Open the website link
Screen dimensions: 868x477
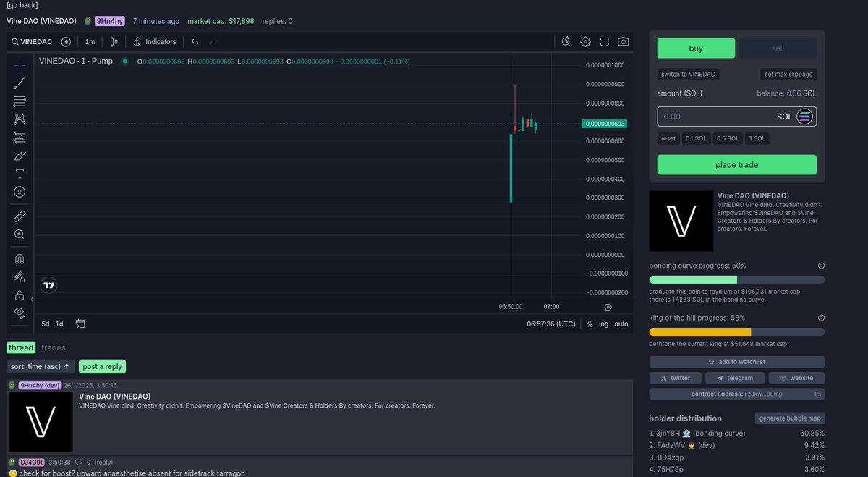796,378
